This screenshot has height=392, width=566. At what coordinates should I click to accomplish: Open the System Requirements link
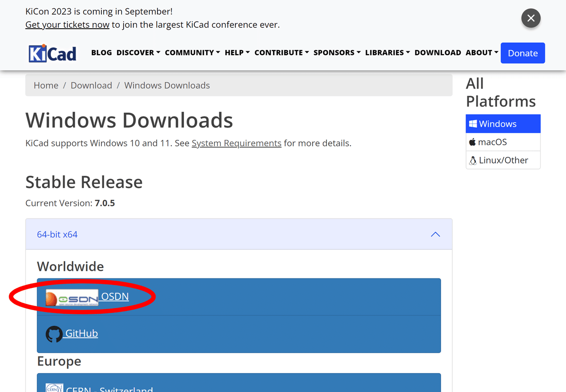point(236,143)
